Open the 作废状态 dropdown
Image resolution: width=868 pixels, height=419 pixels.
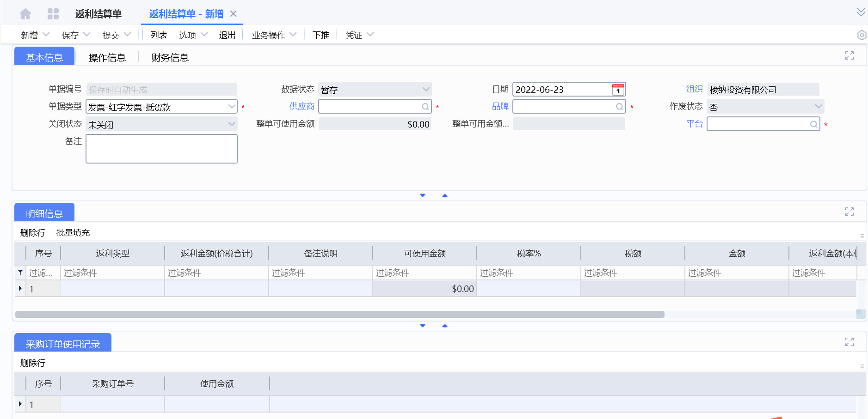pyautogui.click(x=819, y=107)
